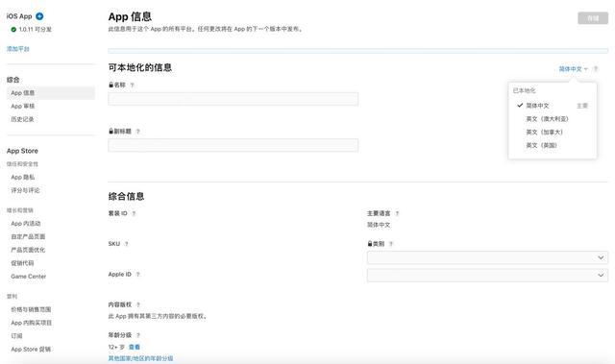Open the help icon next to 类别
The image size is (615, 364).
click(391, 244)
